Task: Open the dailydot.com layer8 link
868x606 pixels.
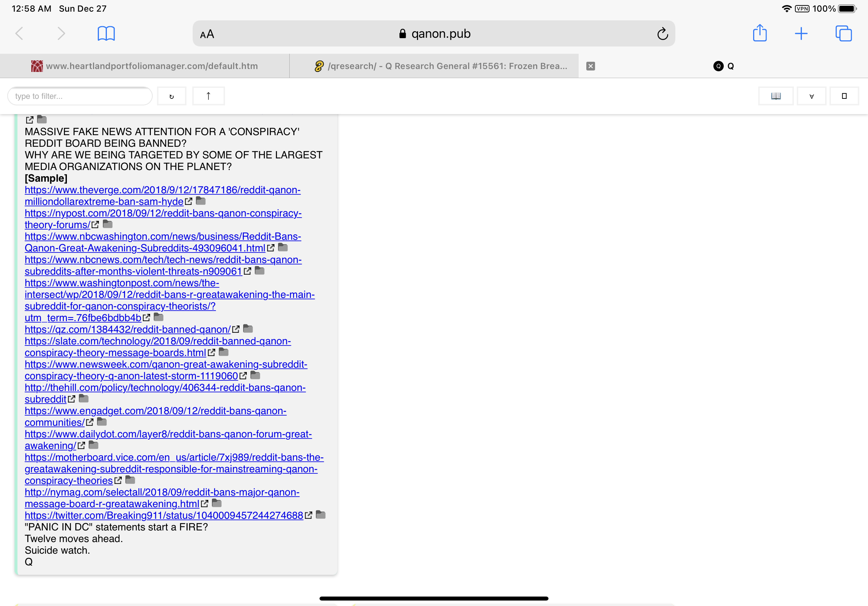Action: coord(168,440)
